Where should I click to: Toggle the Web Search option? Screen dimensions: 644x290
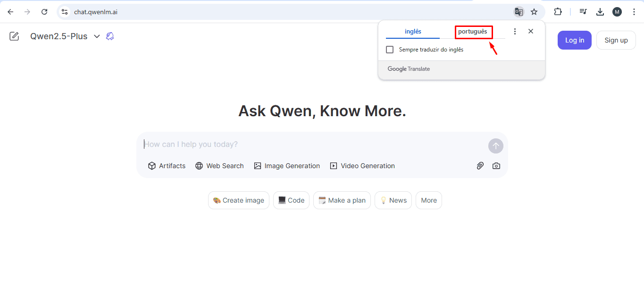tap(219, 166)
